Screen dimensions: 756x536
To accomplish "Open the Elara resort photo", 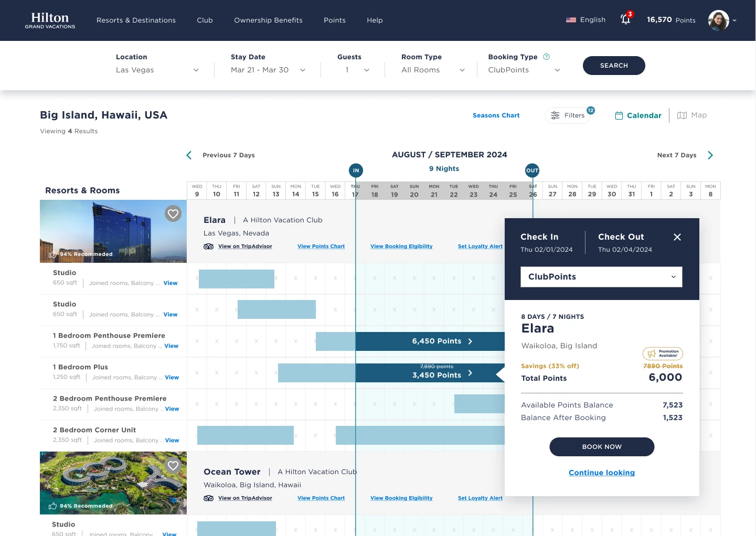I will pos(113,231).
